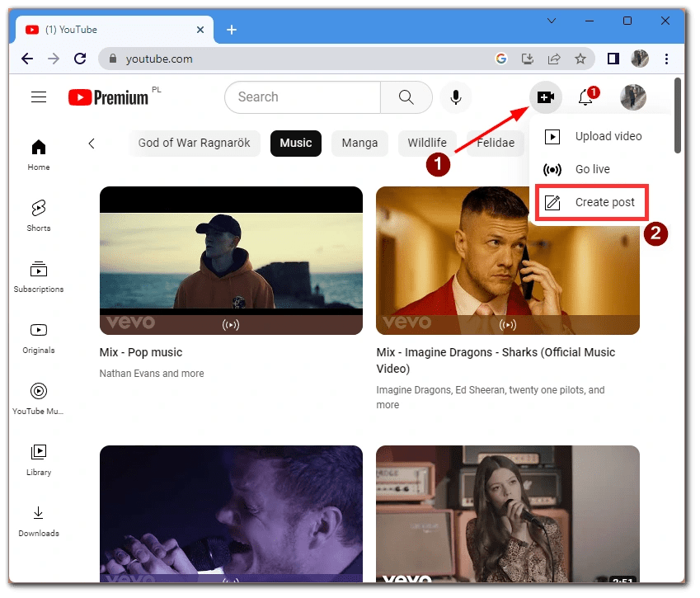Screen dimensions: 700x598
Task: Click the chip bar previous arrow
Action: tap(92, 144)
